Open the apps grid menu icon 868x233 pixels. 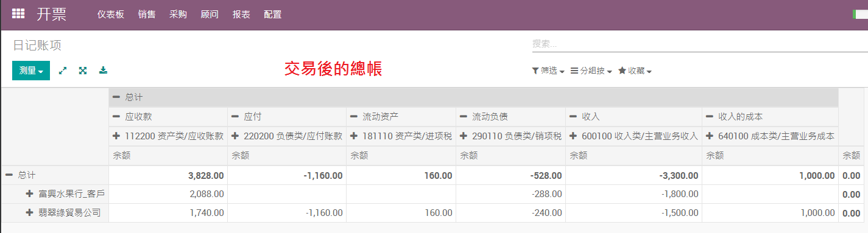point(18,13)
